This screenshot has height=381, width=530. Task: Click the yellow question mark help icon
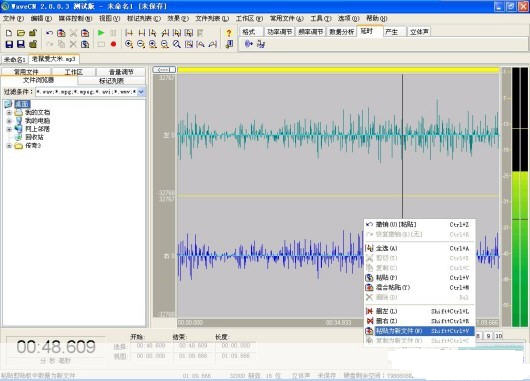pos(229,33)
